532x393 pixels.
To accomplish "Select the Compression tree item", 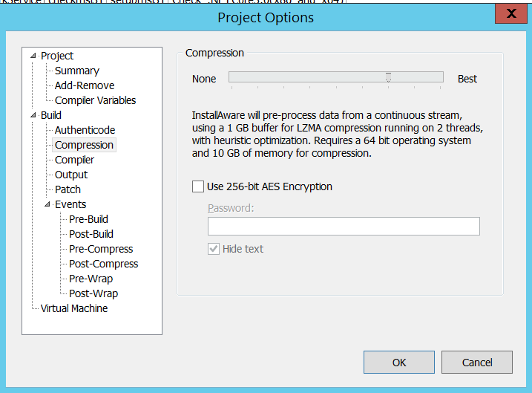I will [x=84, y=145].
